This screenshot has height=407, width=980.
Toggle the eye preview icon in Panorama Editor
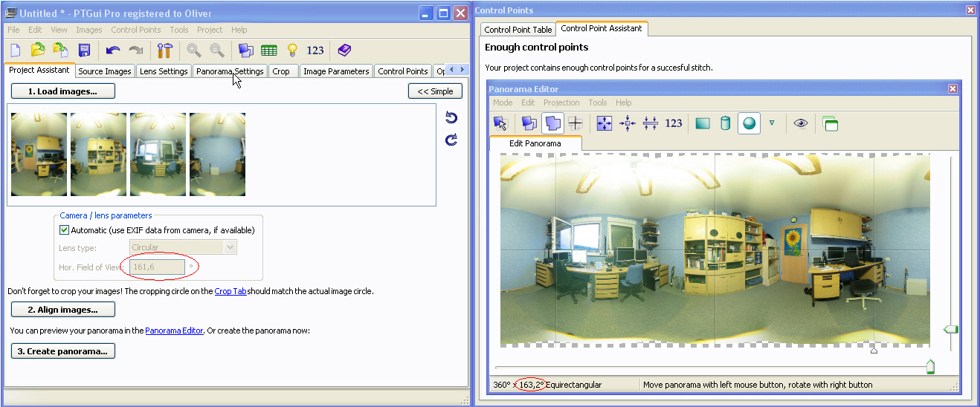(800, 123)
